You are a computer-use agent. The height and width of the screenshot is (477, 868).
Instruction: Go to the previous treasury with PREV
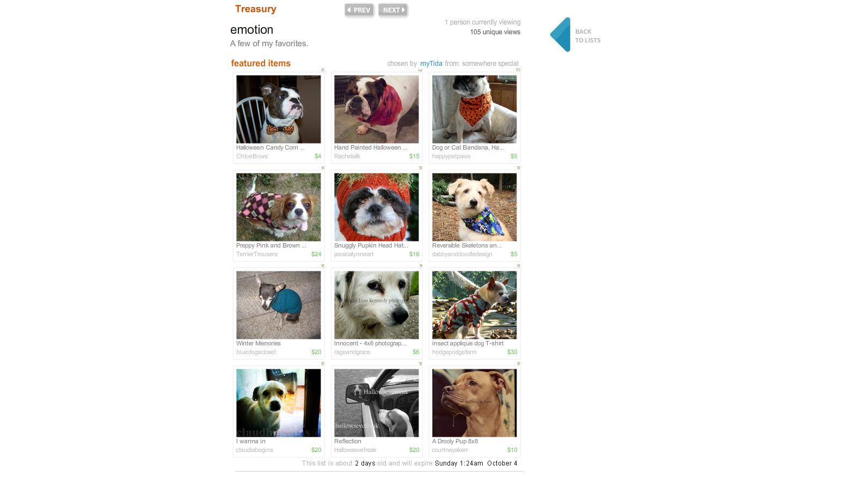pos(359,10)
